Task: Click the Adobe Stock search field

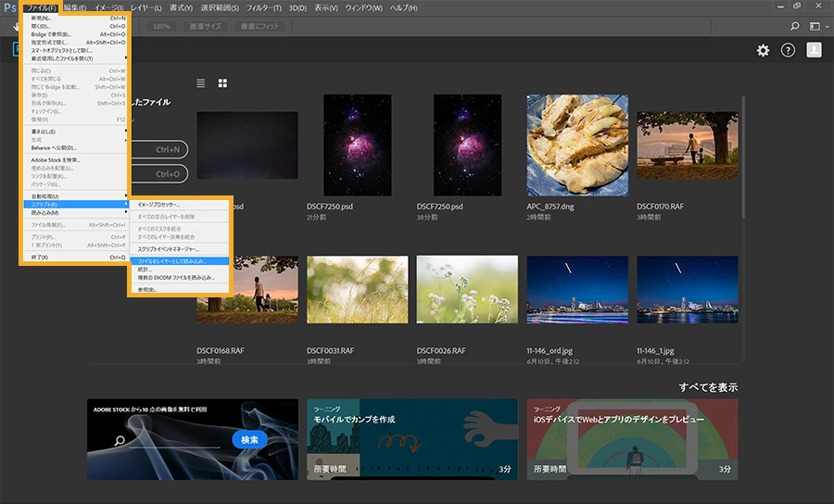Action: pyautogui.click(x=174, y=441)
